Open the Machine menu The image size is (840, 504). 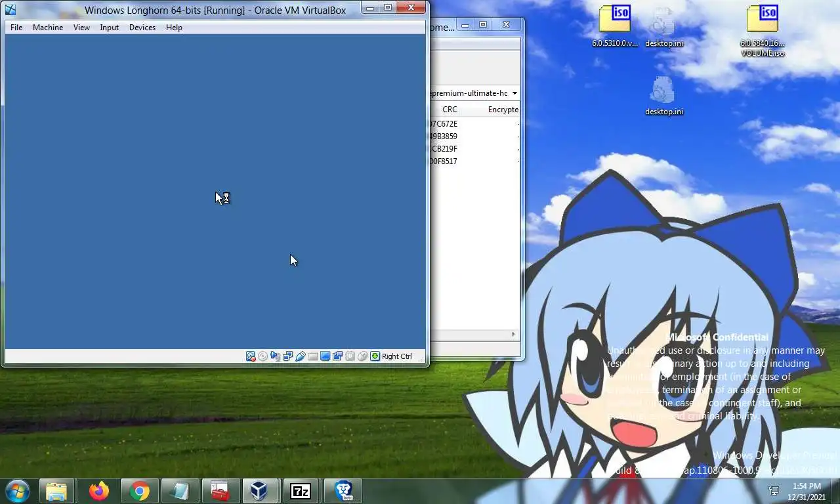(48, 28)
